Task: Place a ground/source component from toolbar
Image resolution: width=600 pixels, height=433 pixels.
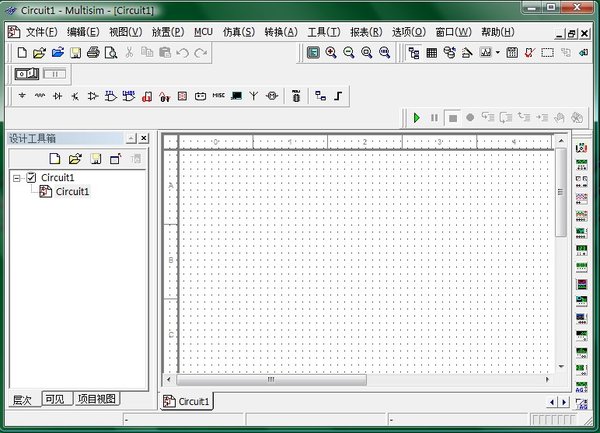Action: tap(22, 96)
